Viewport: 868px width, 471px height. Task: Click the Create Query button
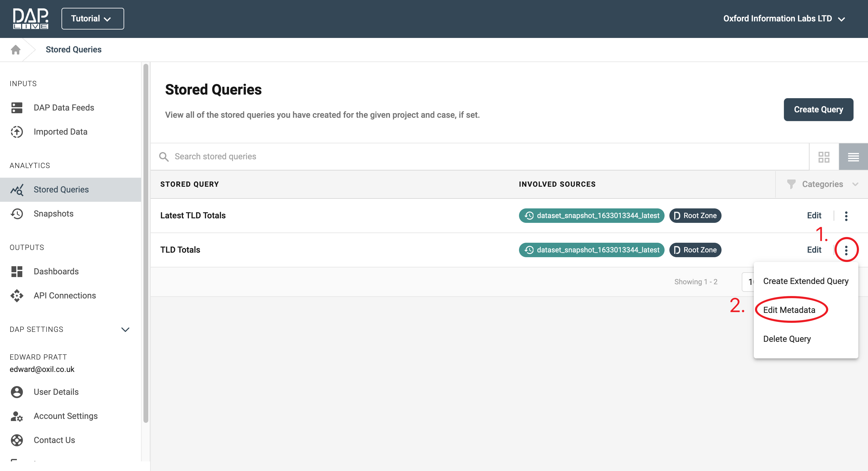[818, 109]
